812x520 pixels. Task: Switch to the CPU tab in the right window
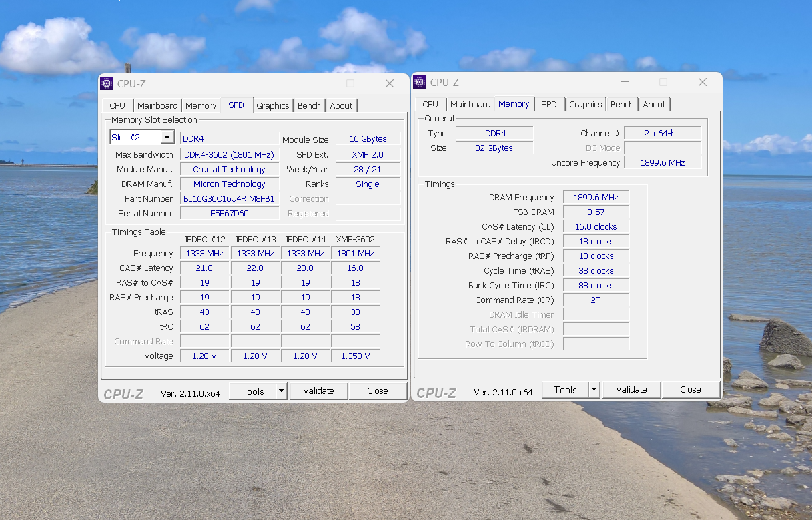(430, 103)
